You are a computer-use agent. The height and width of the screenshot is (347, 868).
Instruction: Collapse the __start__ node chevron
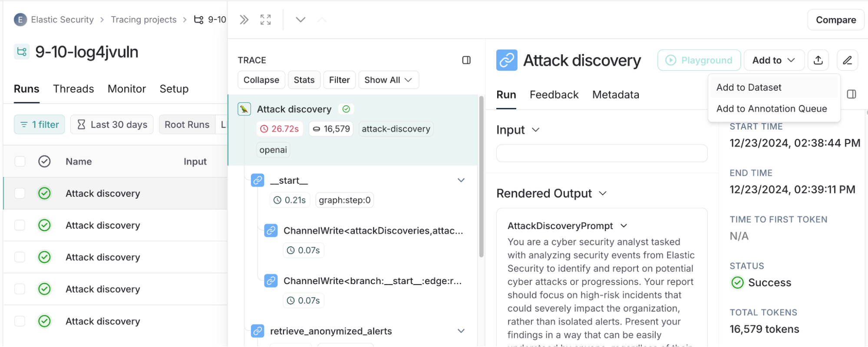(461, 180)
